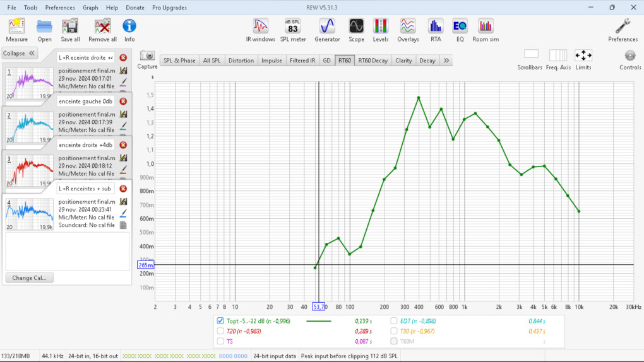This screenshot has height=362, width=644.
Task: Enable the T20 trace checkbox
Action: coord(220,331)
